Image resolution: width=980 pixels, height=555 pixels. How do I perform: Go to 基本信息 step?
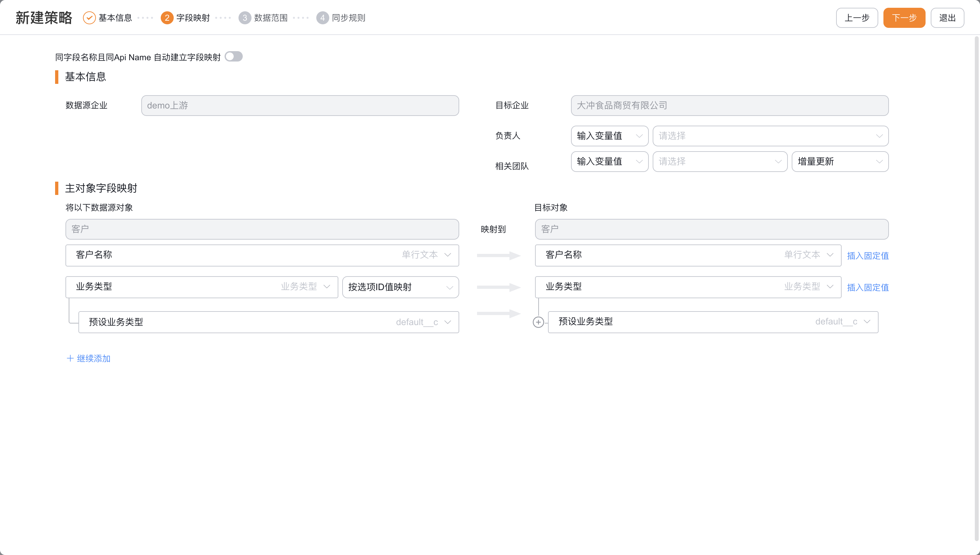[115, 18]
